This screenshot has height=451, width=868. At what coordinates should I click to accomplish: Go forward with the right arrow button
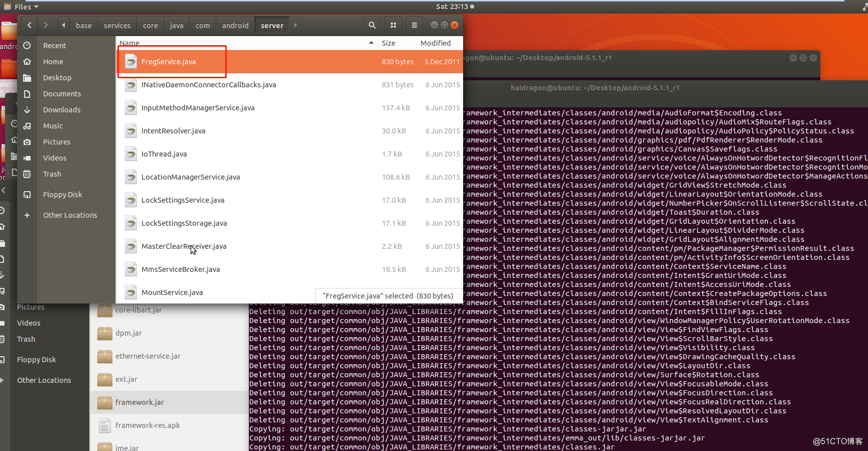pos(46,25)
